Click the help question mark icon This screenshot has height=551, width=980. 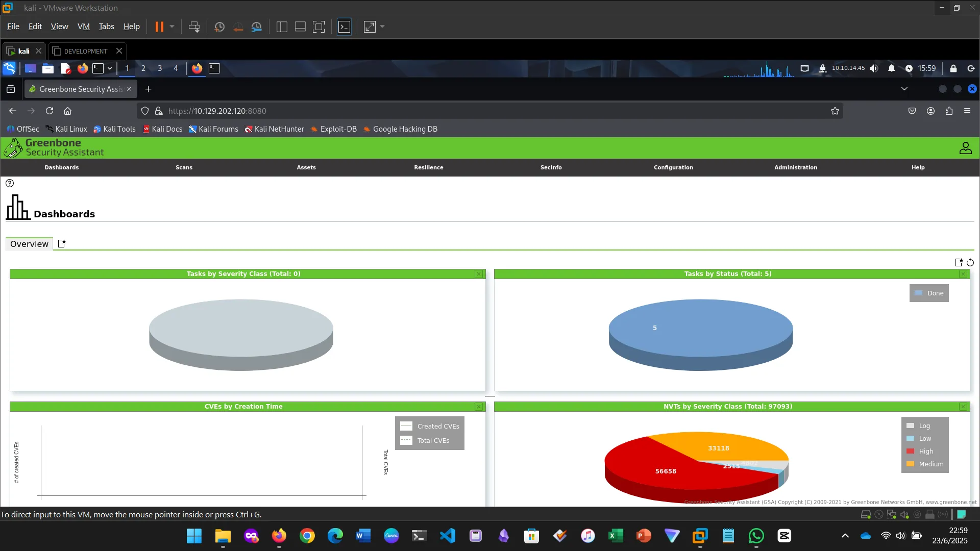(10, 183)
